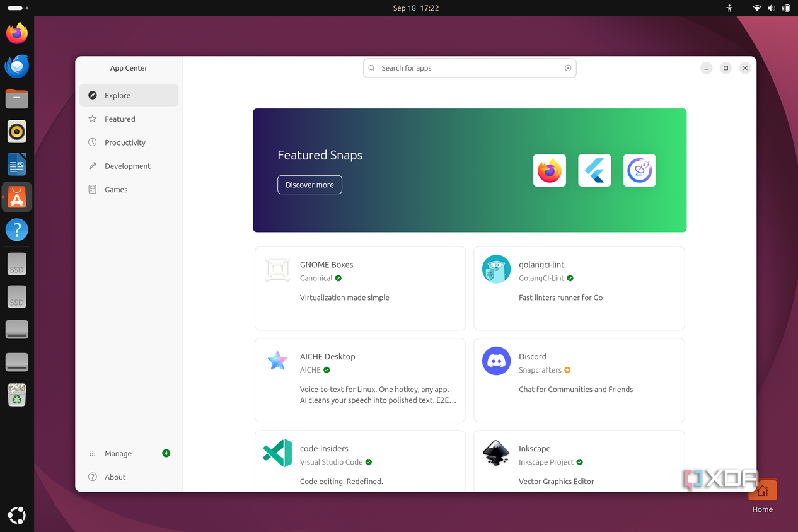Screen dimensions: 798x532
Task: Click the App Center title text
Action: point(129,68)
